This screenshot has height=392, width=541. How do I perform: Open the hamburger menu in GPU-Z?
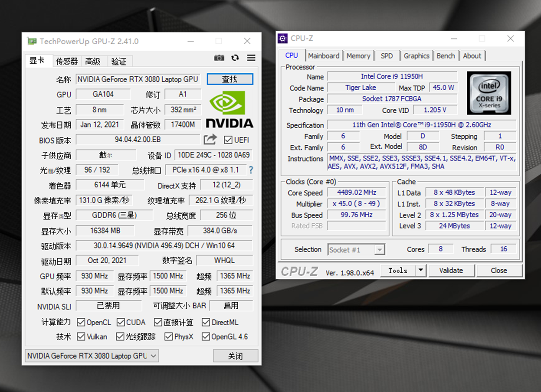[x=251, y=58]
